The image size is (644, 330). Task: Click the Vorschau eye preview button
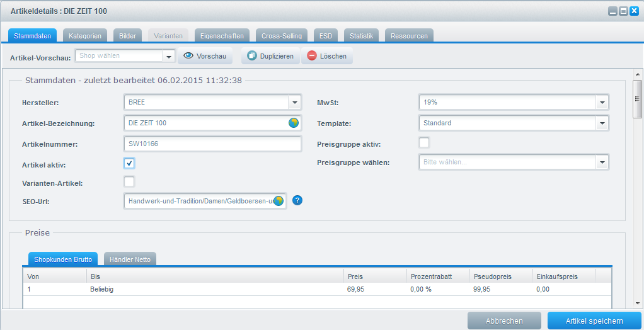pyautogui.click(x=205, y=56)
